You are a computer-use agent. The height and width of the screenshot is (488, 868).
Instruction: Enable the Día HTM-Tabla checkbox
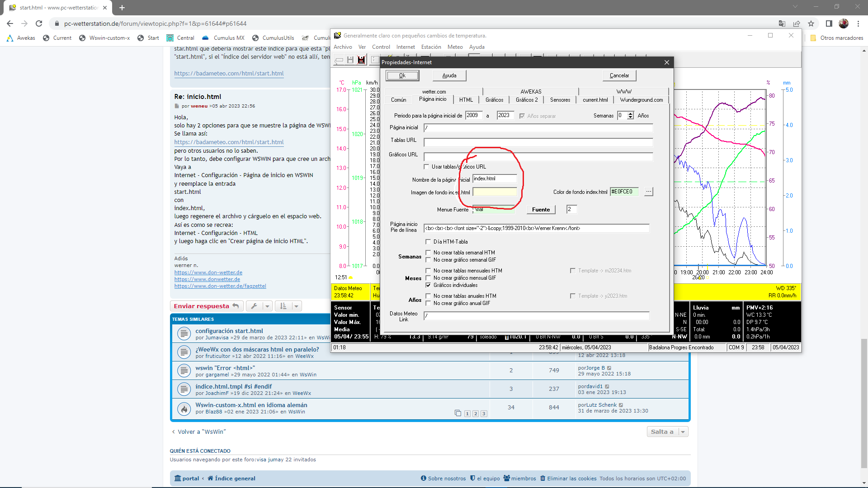coord(428,242)
